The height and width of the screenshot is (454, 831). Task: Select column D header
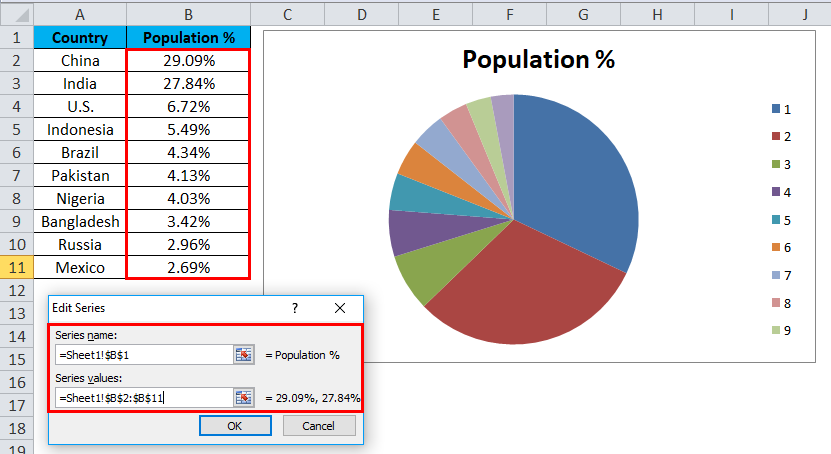pos(361,15)
